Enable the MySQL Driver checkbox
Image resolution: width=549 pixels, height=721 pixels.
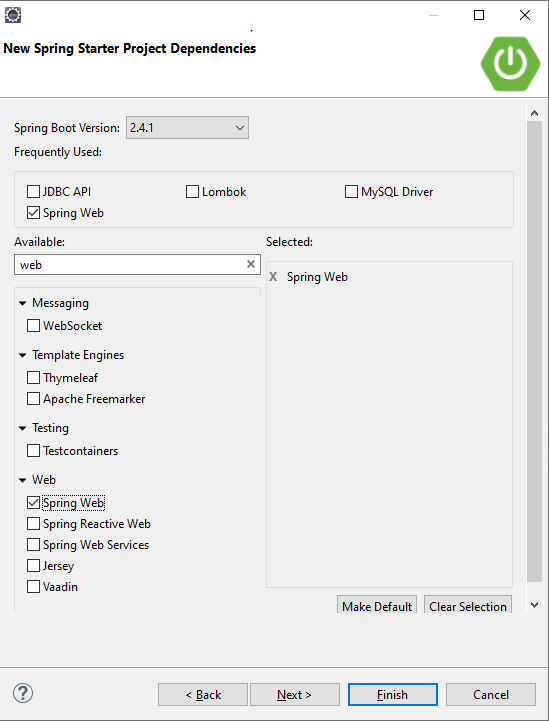pos(351,191)
